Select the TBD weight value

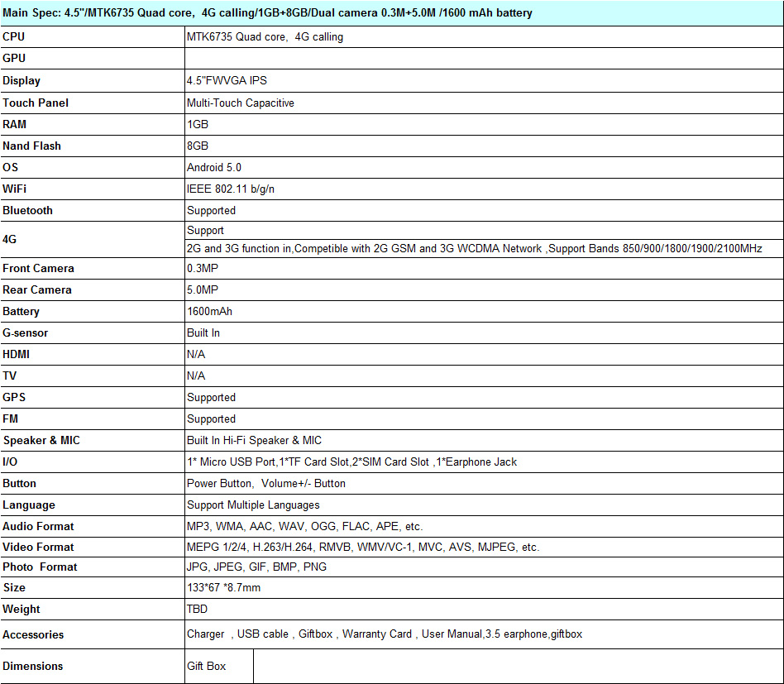484,610
